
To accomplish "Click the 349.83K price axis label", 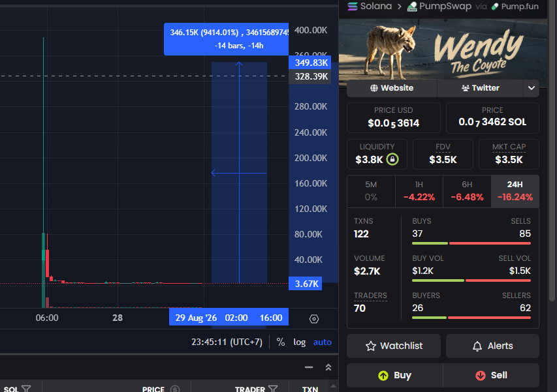I will [310, 63].
